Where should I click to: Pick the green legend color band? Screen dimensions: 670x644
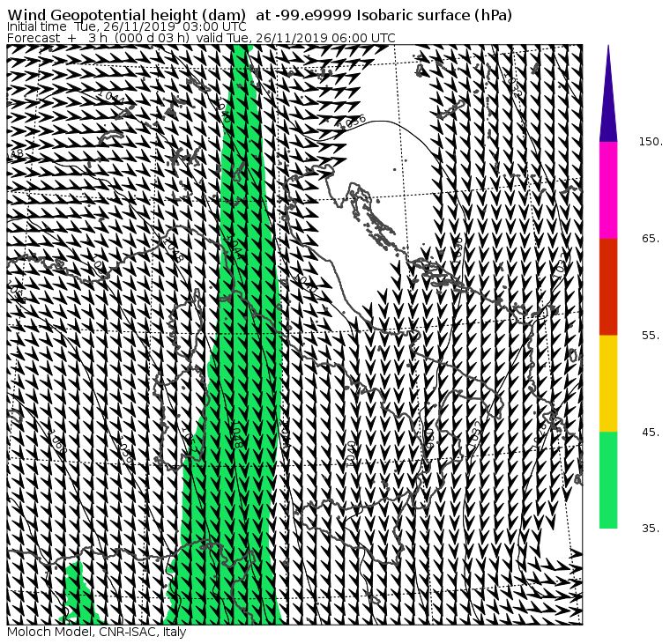(x=608, y=480)
